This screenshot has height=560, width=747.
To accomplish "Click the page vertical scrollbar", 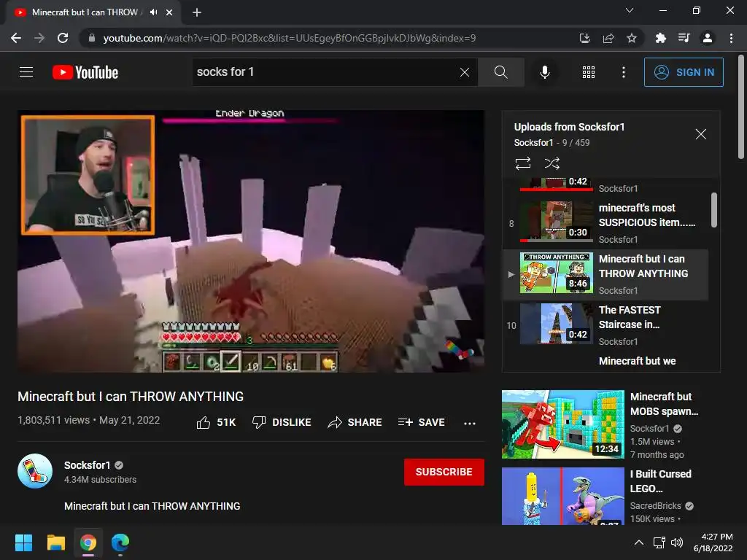I will pyautogui.click(x=741, y=106).
